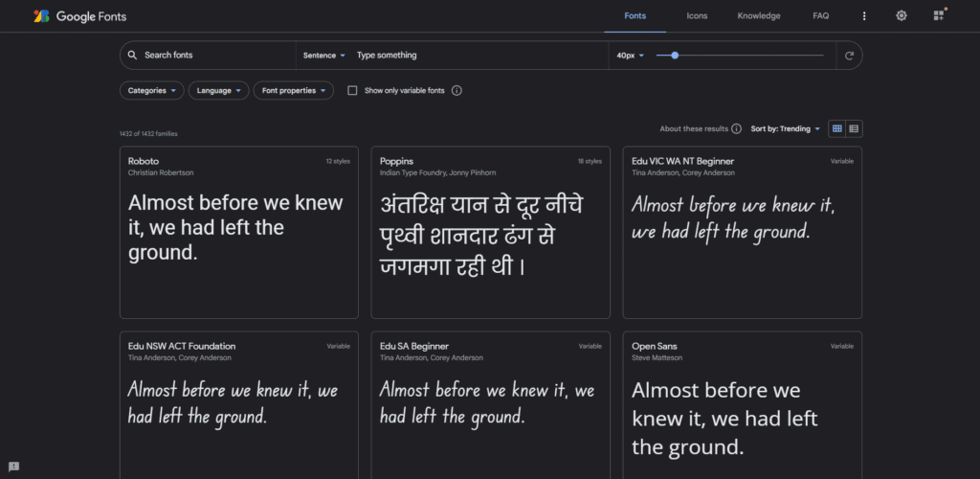Viewport: 980px width, 479px height.
Task: Click the About these results info icon
Action: [736, 128]
